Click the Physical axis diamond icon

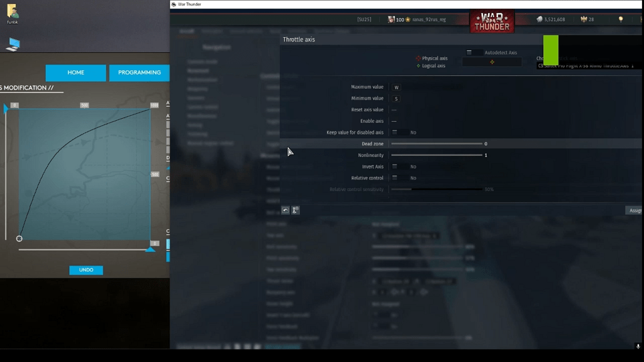[417, 58]
